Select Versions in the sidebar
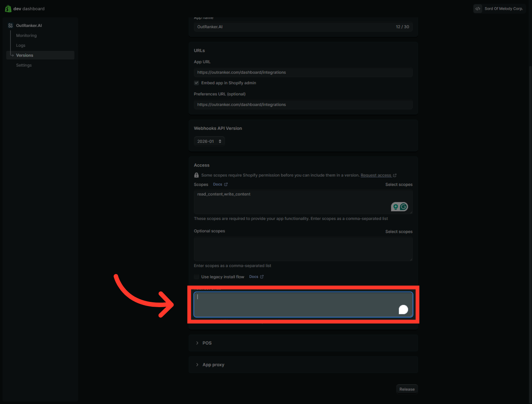 [x=40, y=55]
